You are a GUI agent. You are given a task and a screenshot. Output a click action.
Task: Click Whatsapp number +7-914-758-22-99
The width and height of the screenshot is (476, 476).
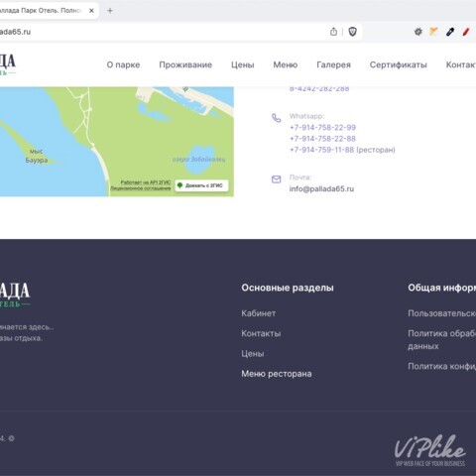click(x=322, y=127)
